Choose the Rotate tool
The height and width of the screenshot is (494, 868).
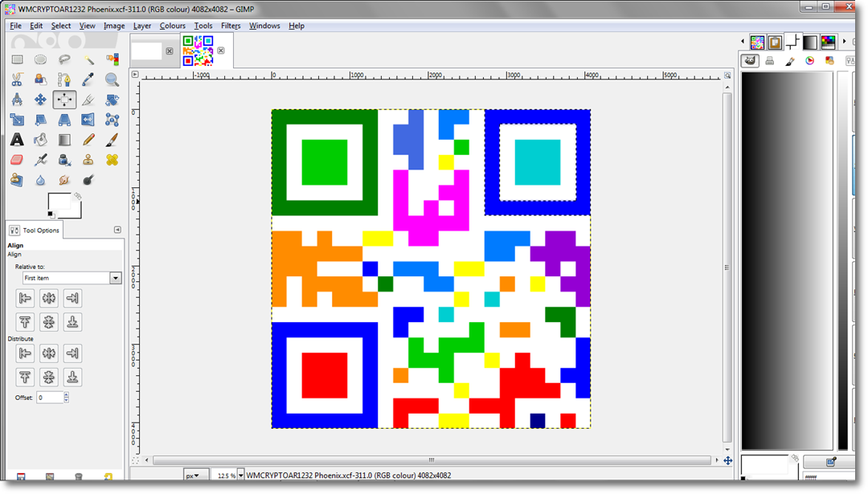pyautogui.click(x=112, y=100)
